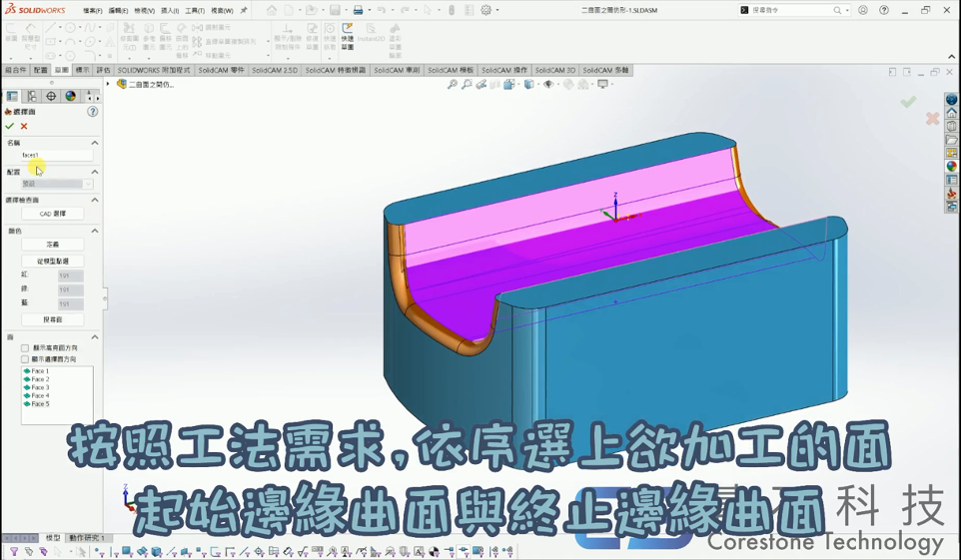Click the faces1 name input field
The height and width of the screenshot is (560, 961).
click(x=56, y=156)
